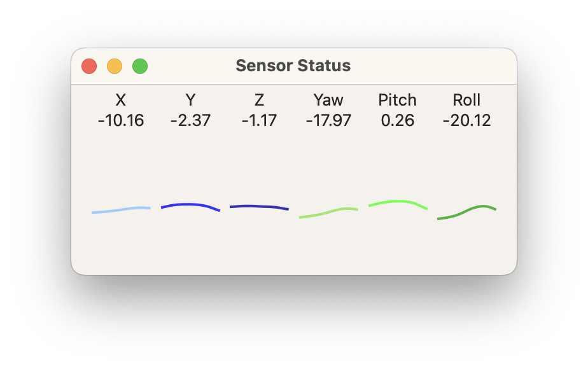Click the Sensor Status window title
The image size is (588, 369).
(293, 66)
